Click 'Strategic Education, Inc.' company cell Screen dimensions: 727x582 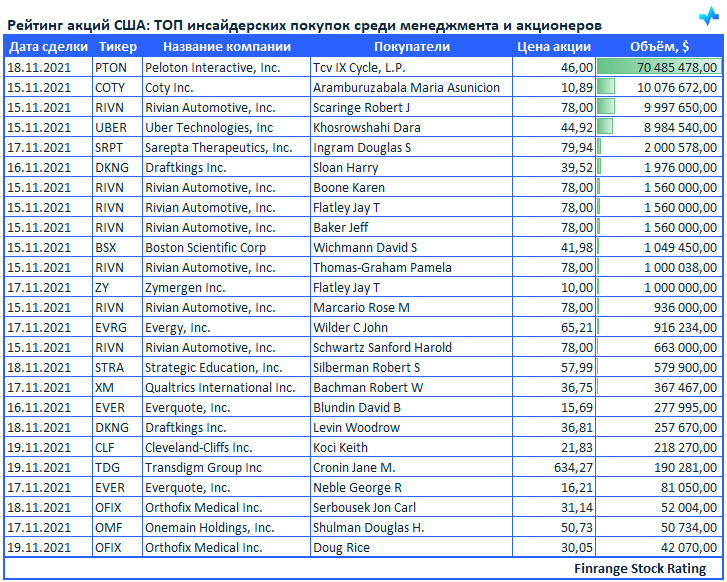pyautogui.click(x=226, y=367)
